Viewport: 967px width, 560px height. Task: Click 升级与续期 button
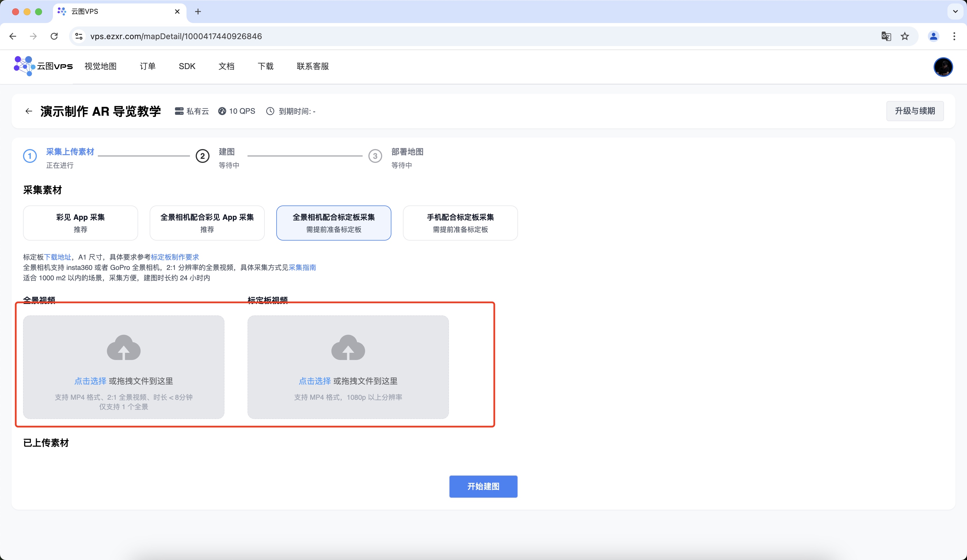click(x=915, y=111)
